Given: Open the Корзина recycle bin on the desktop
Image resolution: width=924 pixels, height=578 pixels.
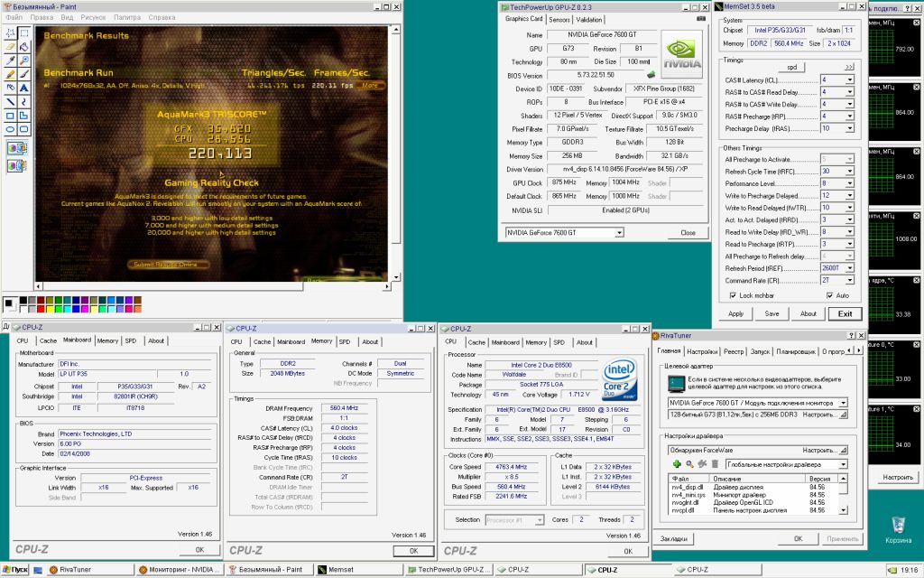Looking at the screenshot, I should click(x=898, y=529).
